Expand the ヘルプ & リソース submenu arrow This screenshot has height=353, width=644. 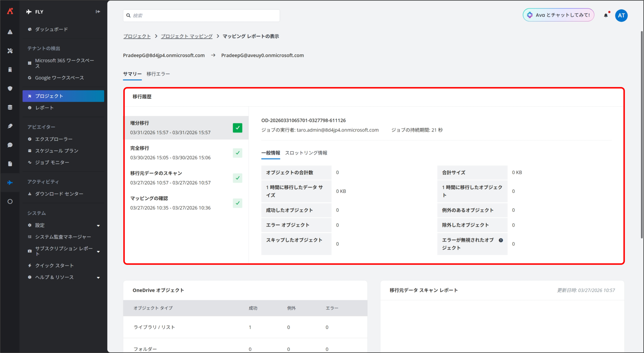[98, 278]
